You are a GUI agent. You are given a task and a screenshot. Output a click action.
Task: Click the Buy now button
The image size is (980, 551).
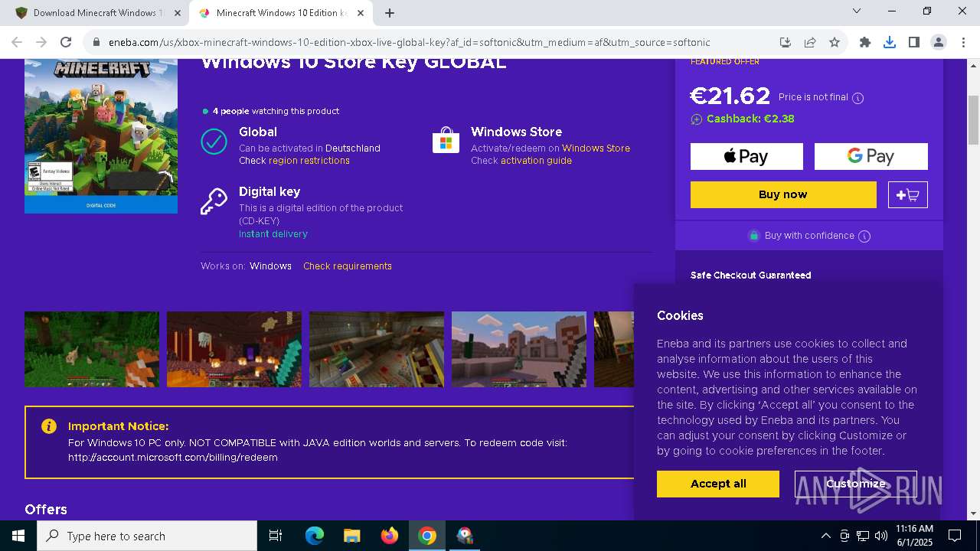(783, 194)
